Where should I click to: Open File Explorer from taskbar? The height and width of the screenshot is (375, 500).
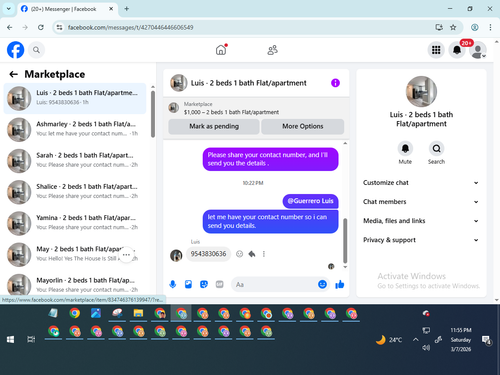click(x=138, y=313)
